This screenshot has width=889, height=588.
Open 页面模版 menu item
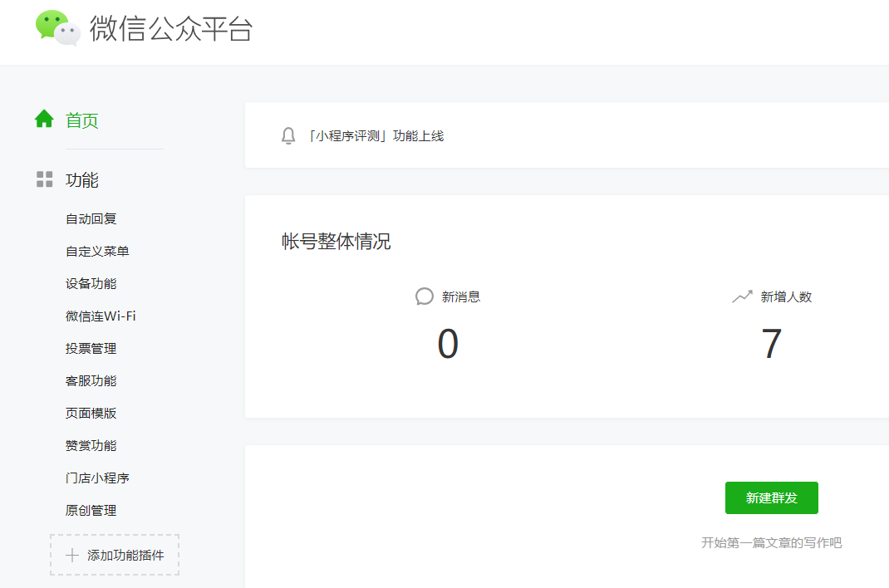pos(91,413)
